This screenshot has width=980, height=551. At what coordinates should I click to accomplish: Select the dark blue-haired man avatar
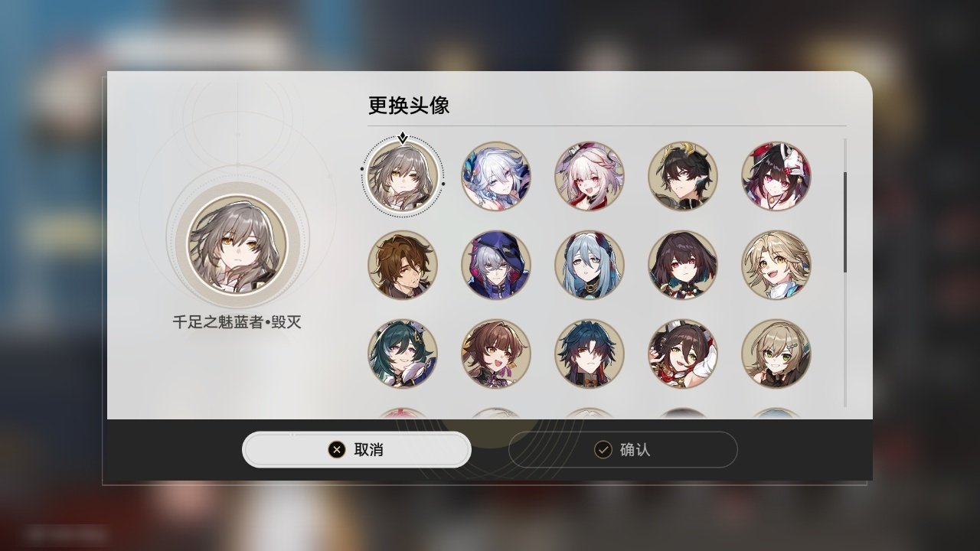[590, 354]
